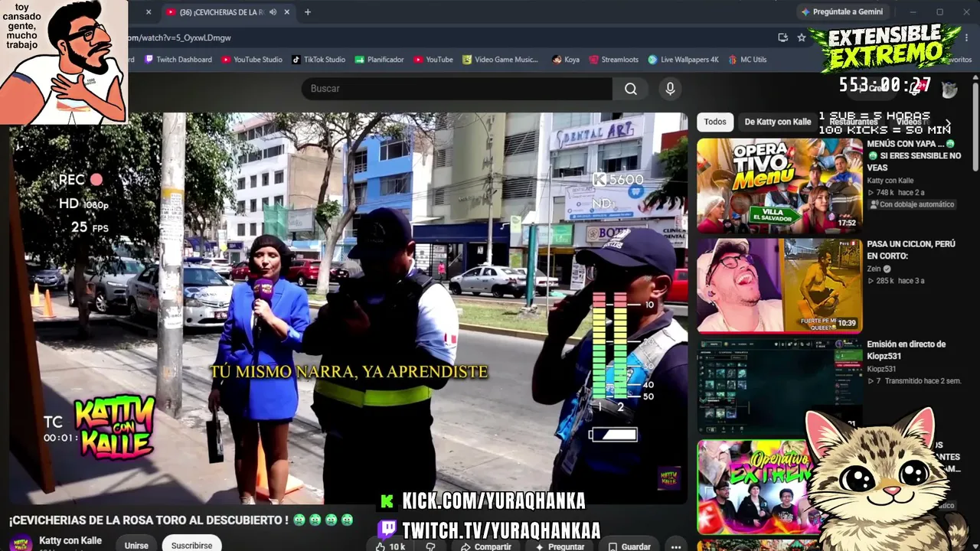The height and width of the screenshot is (551, 980).
Task: Open the Operativo Menú video thumbnail
Action: point(779,185)
